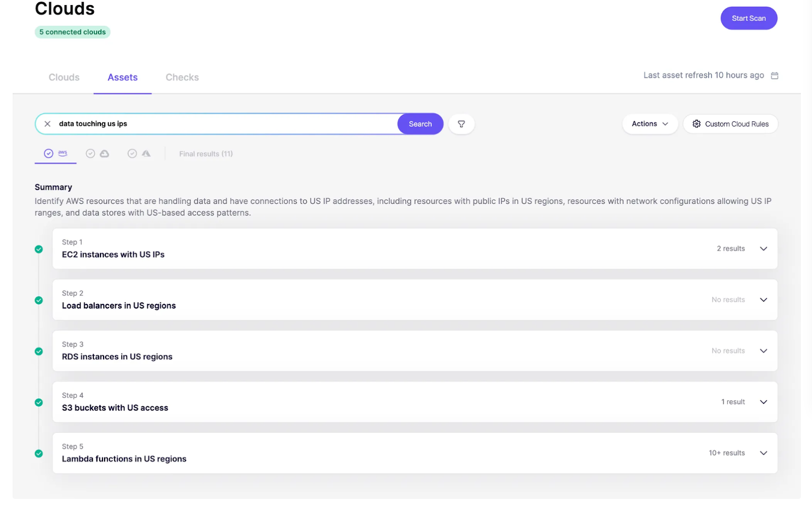Click the Search button

420,124
